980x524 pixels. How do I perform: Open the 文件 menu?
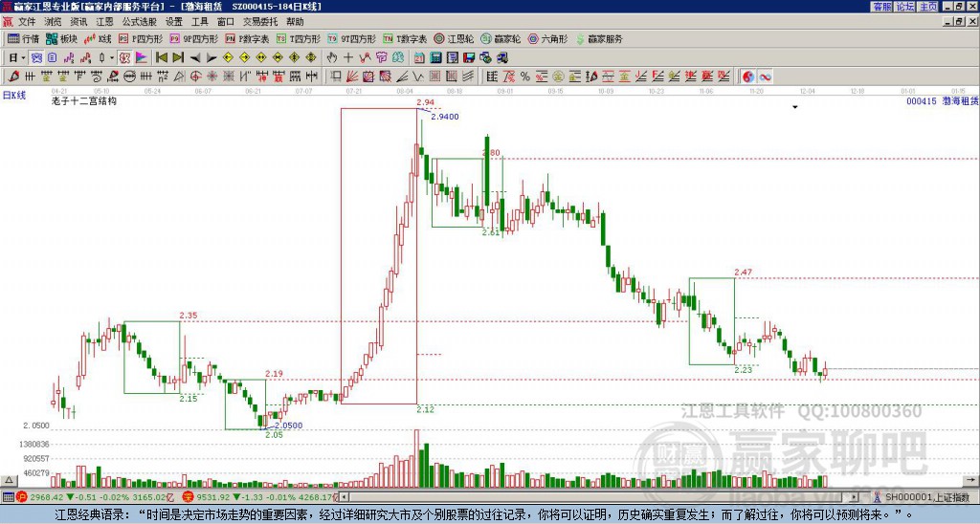pyautogui.click(x=27, y=22)
